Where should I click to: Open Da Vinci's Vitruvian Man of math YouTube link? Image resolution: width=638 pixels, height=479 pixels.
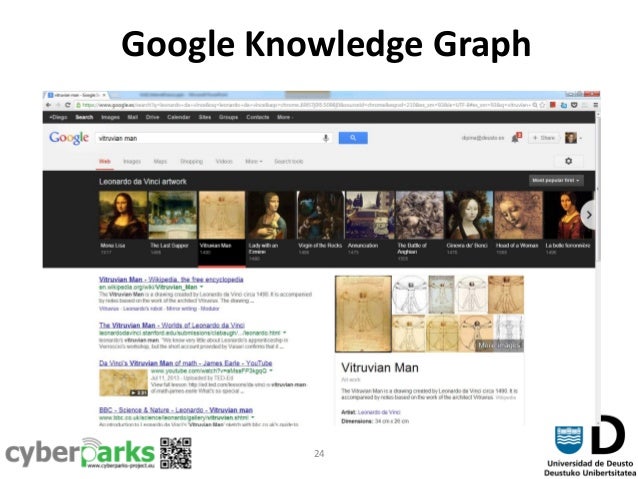(x=186, y=363)
